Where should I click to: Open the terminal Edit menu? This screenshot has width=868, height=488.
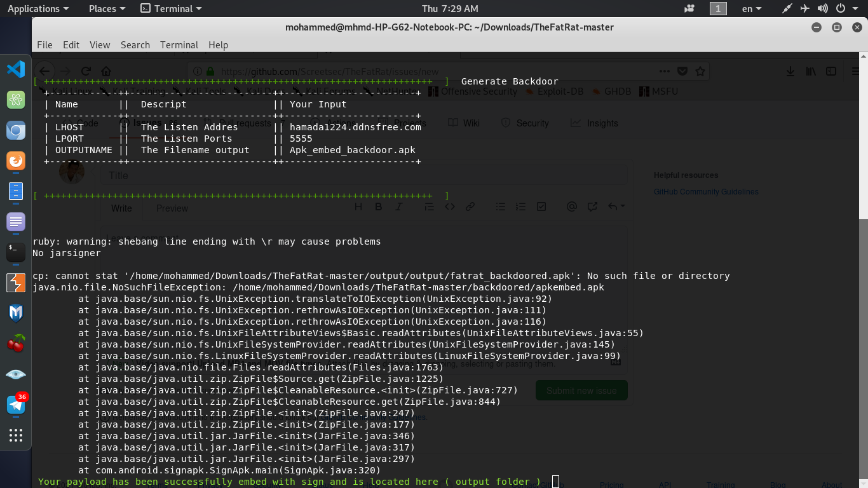[71, 45]
